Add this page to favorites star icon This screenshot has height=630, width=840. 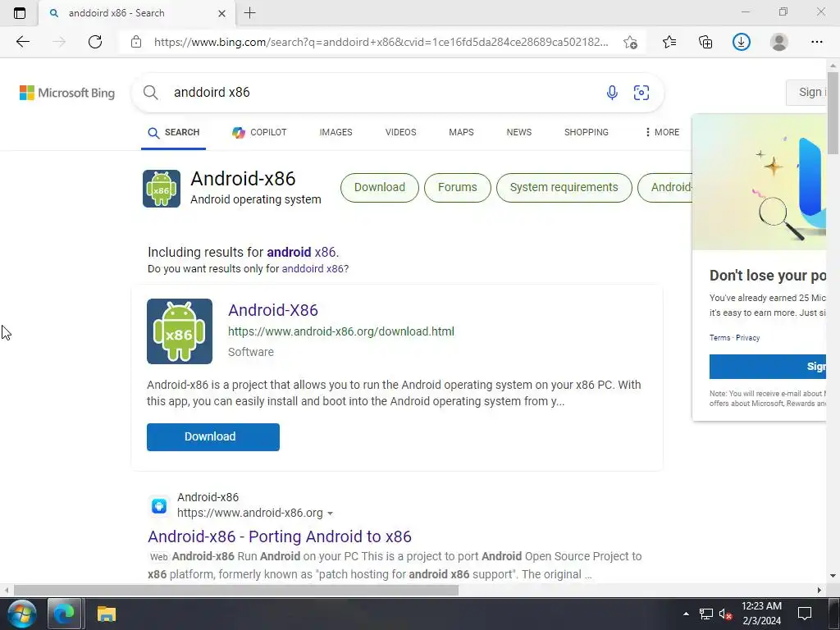(x=631, y=42)
